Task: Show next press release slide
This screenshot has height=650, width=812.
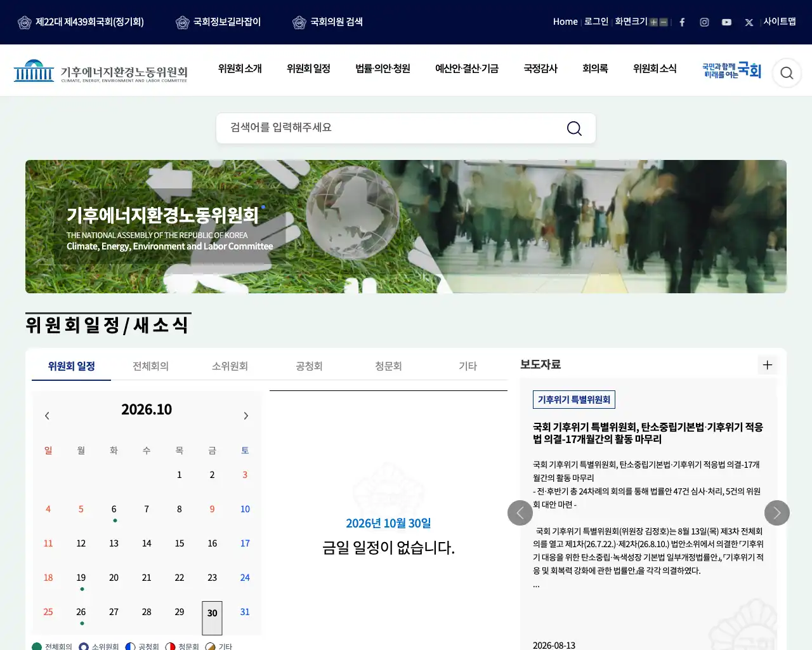Action: (x=777, y=513)
